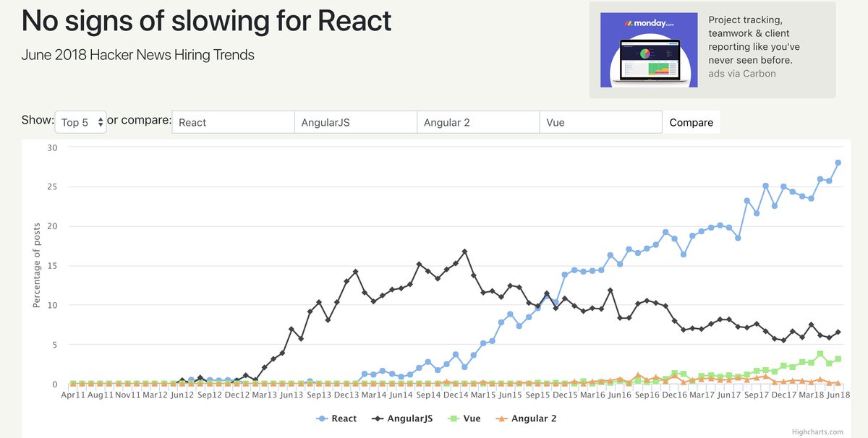Viewport: 868px width, 438px height.
Task: Click the June 2018 Hacker News Hiring Trends subtitle
Action: [x=138, y=55]
